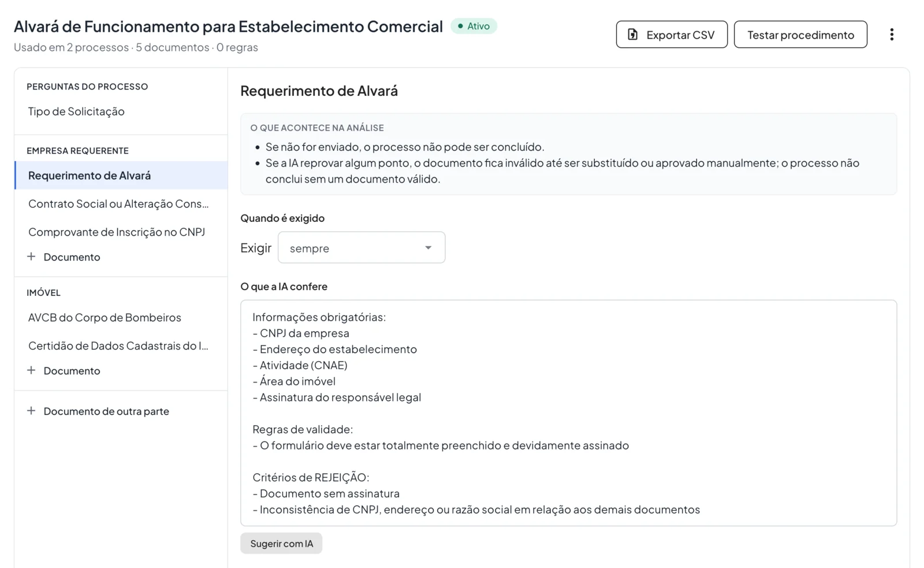Click the 'Requerimento de Alvará' panel heading
This screenshot has height=568, width=924.
(319, 91)
